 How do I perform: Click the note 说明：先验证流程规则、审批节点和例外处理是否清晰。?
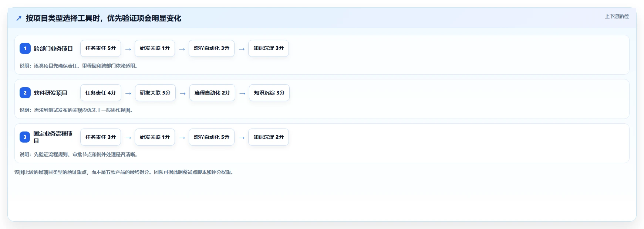coord(80,154)
